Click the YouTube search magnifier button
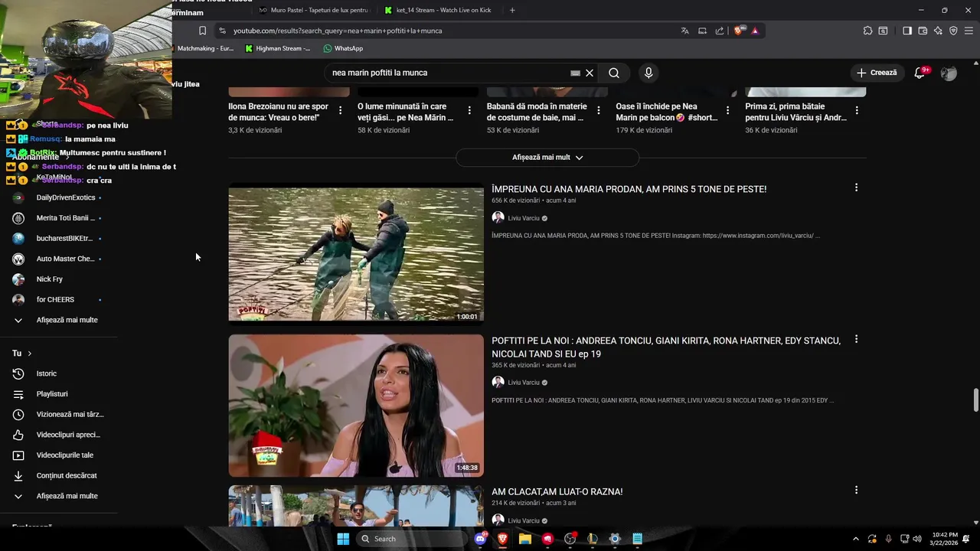The image size is (980, 551). coord(614,73)
